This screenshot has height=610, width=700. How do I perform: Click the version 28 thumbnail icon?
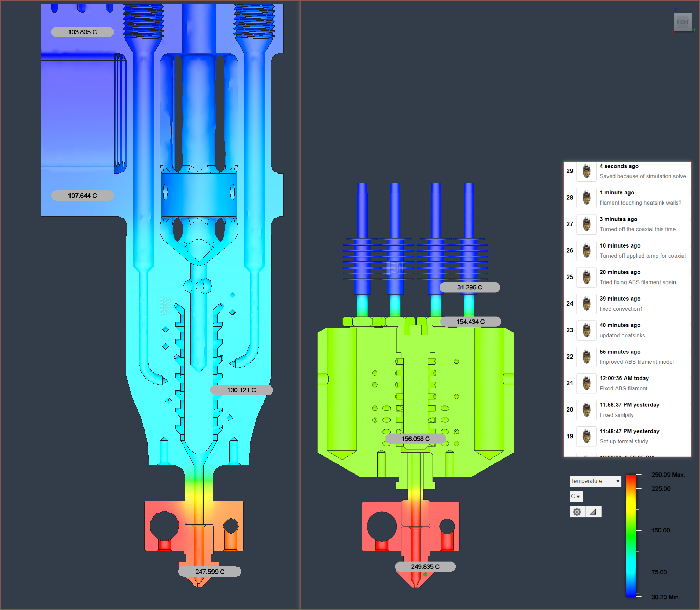point(586,198)
